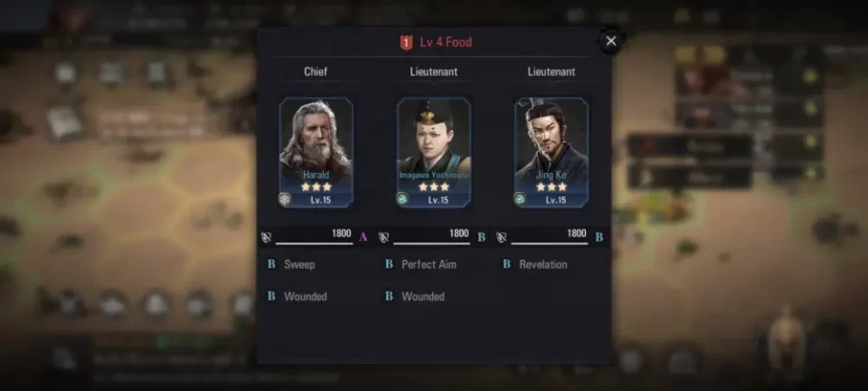868x391 pixels.
Task: Close the Lv 4 Food dialog
Action: (x=610, y=41)
